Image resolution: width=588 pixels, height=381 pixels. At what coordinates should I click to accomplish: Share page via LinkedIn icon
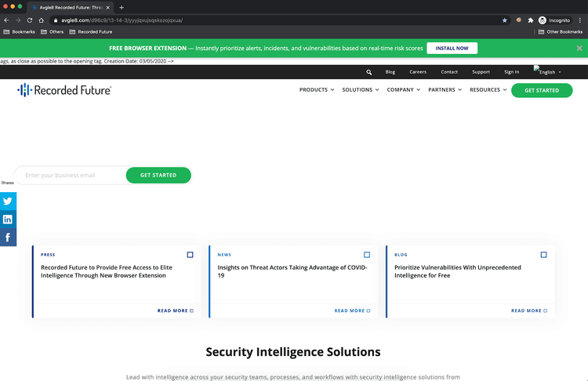tap(8, 220)
